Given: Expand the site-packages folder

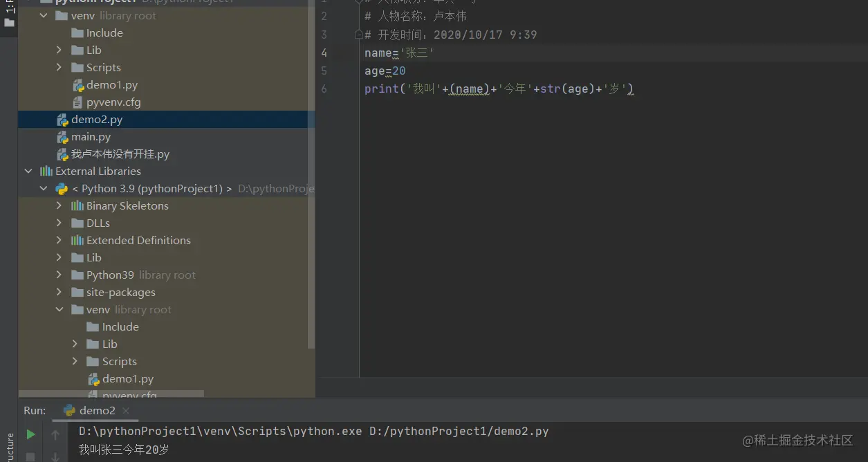Looking at the screenshot, I should (x=59, y=292).
